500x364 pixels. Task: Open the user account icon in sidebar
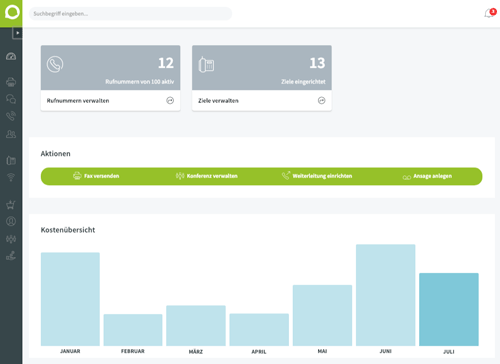(11, 221)
